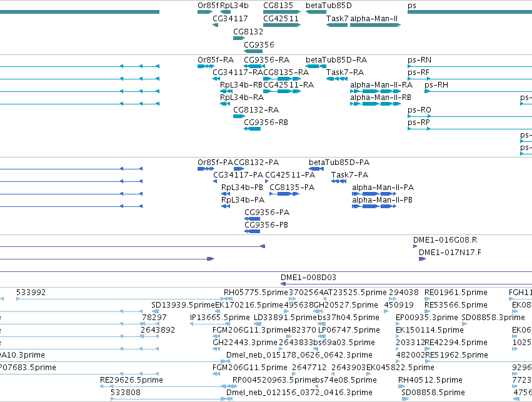Select the ps-RF transcript label
The image size is (532, 402).
418,73
